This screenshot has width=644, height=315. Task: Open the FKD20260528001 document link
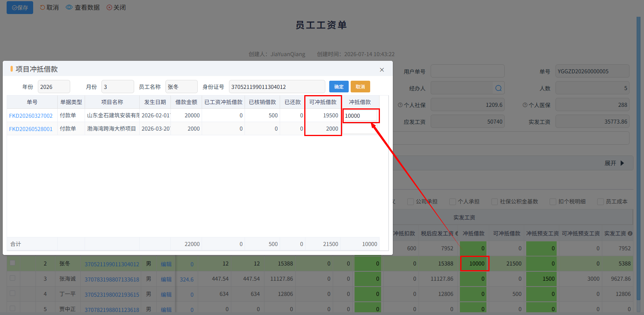[x=31, y=129]
